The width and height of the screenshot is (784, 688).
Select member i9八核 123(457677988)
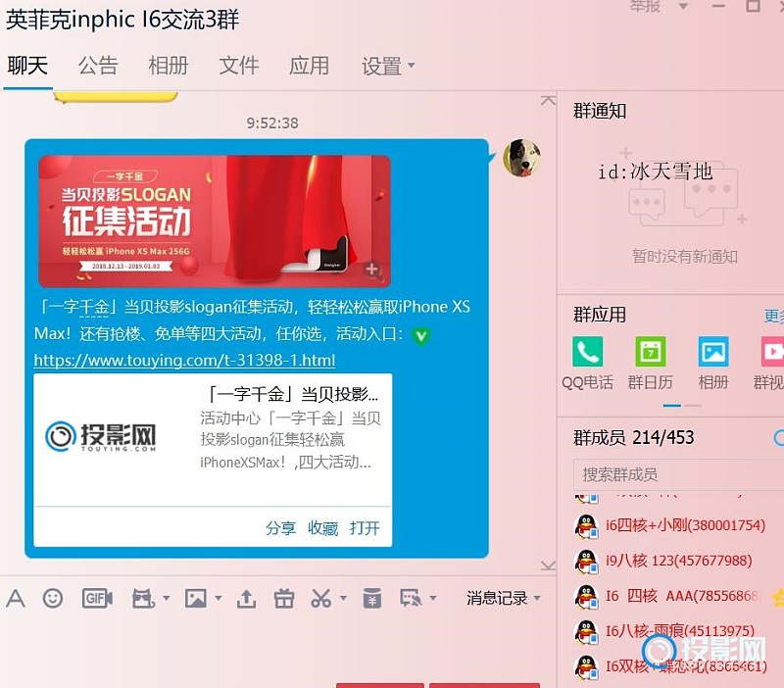pyautogui.click(x=678, y=561)
